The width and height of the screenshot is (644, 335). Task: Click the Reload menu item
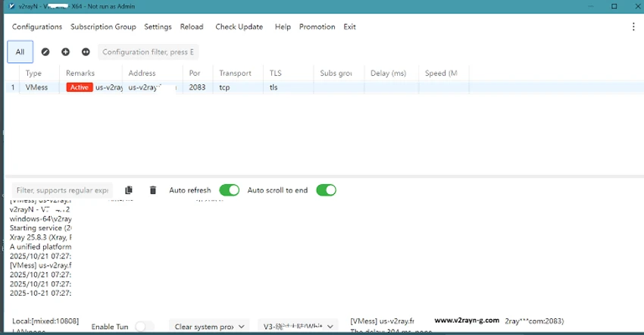[x=192, y=27]
